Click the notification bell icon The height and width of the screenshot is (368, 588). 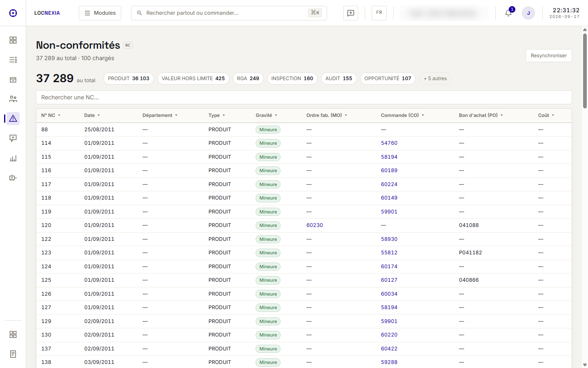[508, 13]
